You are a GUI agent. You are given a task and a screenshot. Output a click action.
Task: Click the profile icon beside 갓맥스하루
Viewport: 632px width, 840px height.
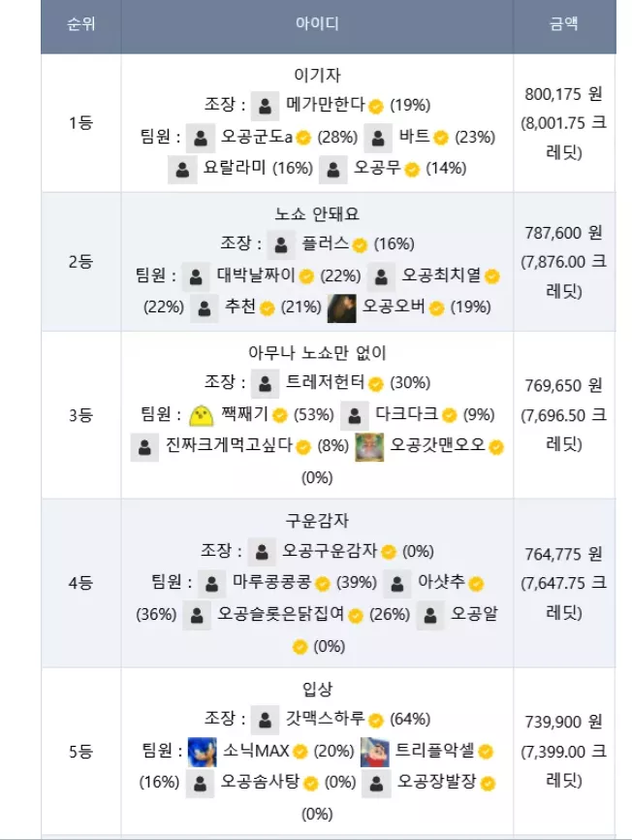click(265, 720)
